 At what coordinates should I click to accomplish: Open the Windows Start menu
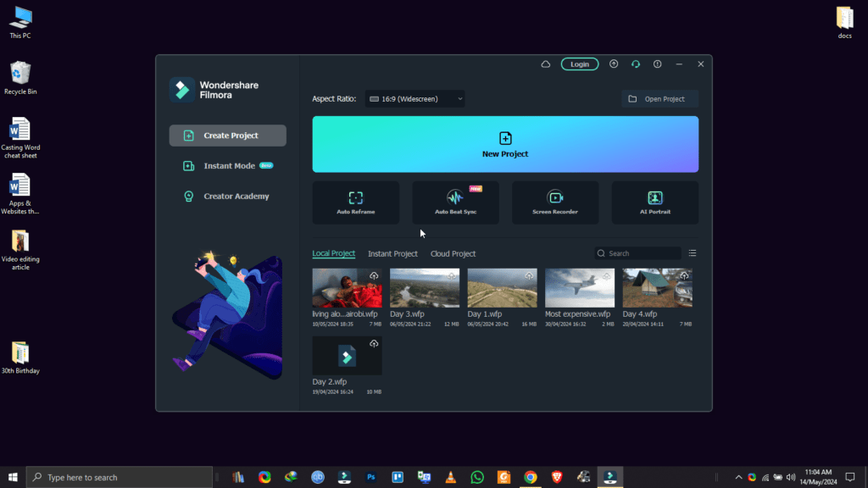click(x=13, y=477)
